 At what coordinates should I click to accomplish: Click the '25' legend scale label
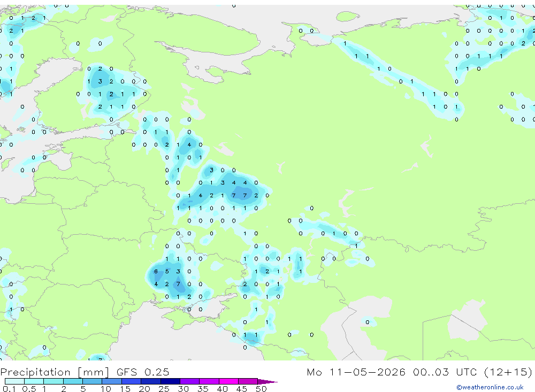tap(164, 389)
